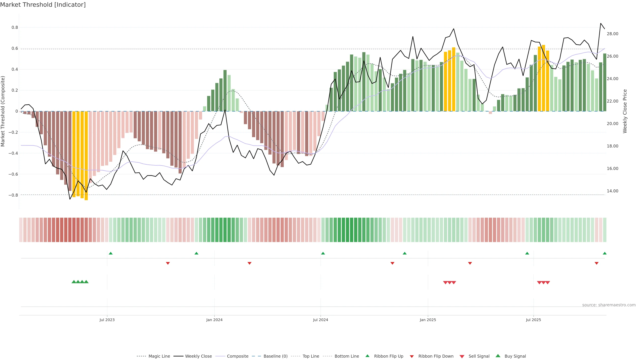Screen dimensions: 644x362
Task: Click the Jan 2024 x-axis label
Action: point(214,320)
